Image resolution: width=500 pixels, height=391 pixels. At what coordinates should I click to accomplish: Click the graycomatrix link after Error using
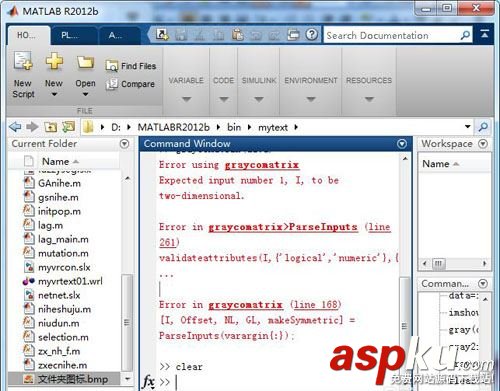(262, 165)
